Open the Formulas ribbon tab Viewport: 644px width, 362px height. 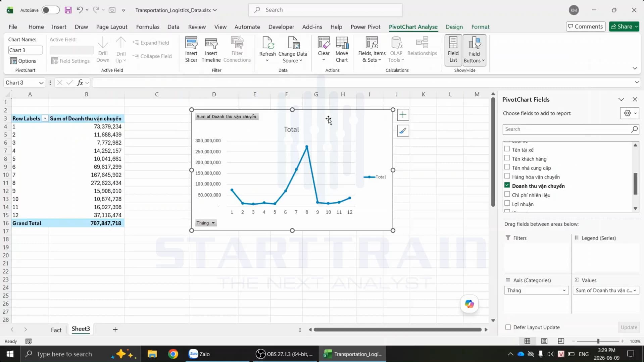pos(148,27)
